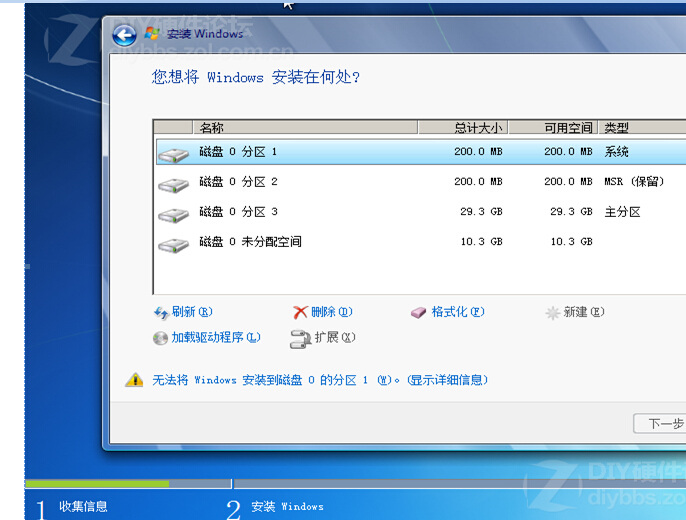Click heading 您想将 Windows 安装在何处?

click(x=256, y=77)
